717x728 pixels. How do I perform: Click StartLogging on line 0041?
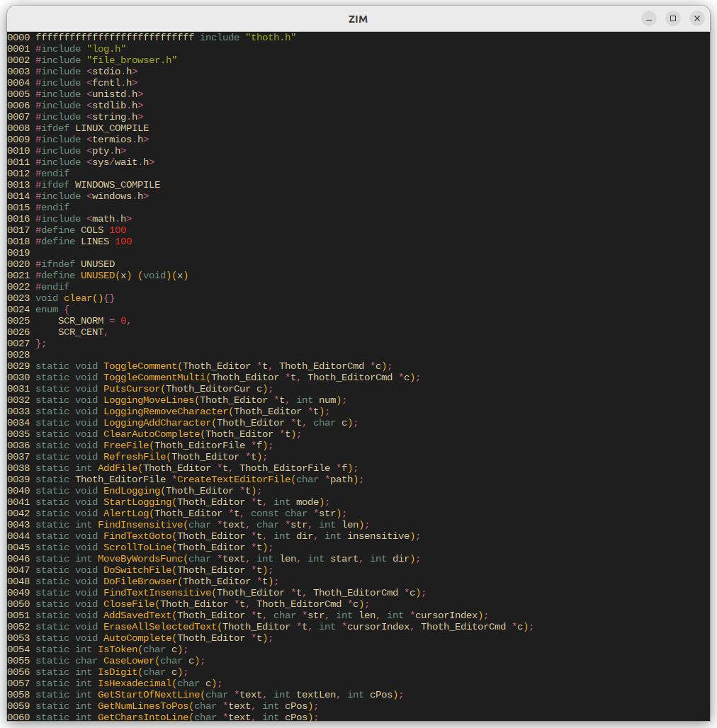point(137,501)
